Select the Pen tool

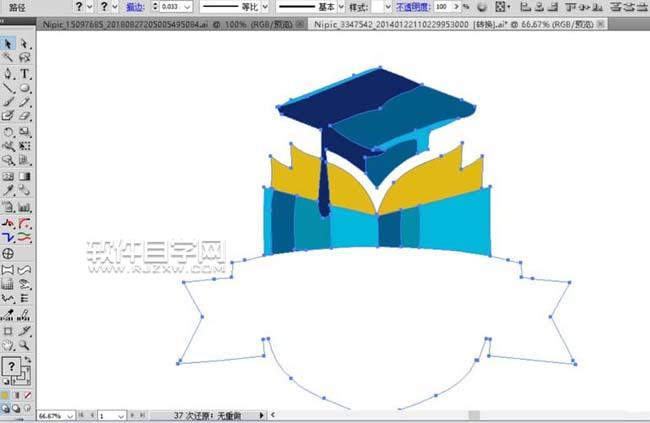point(7,74)
